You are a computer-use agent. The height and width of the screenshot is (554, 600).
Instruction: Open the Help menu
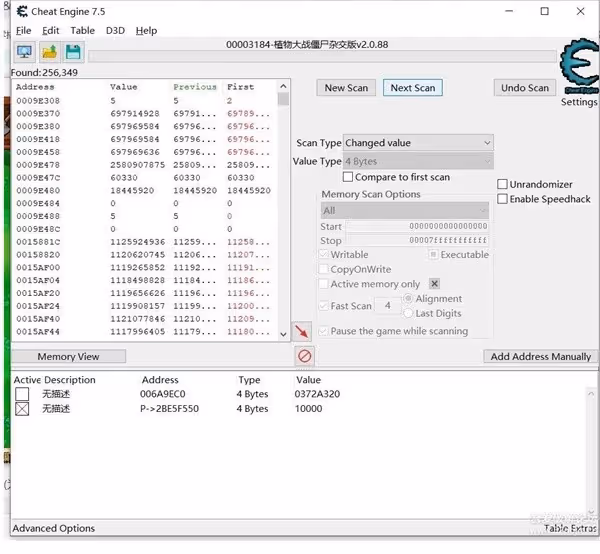(147, 31)
